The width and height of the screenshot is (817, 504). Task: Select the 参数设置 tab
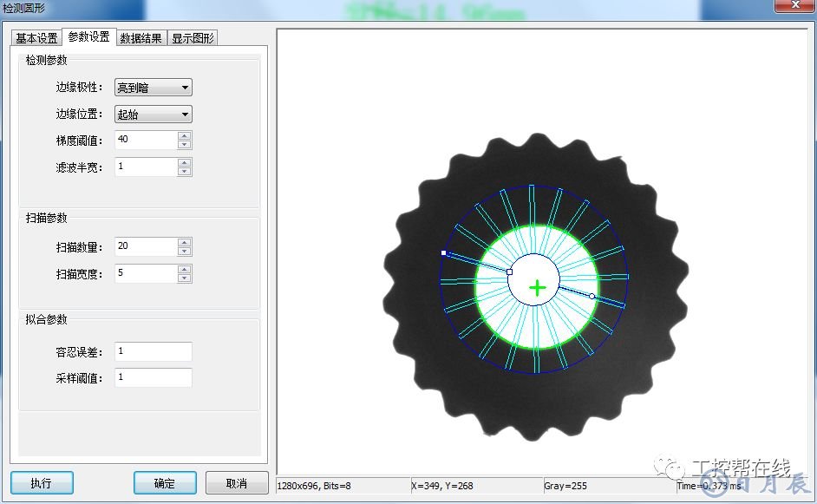(x=88, y=37)
